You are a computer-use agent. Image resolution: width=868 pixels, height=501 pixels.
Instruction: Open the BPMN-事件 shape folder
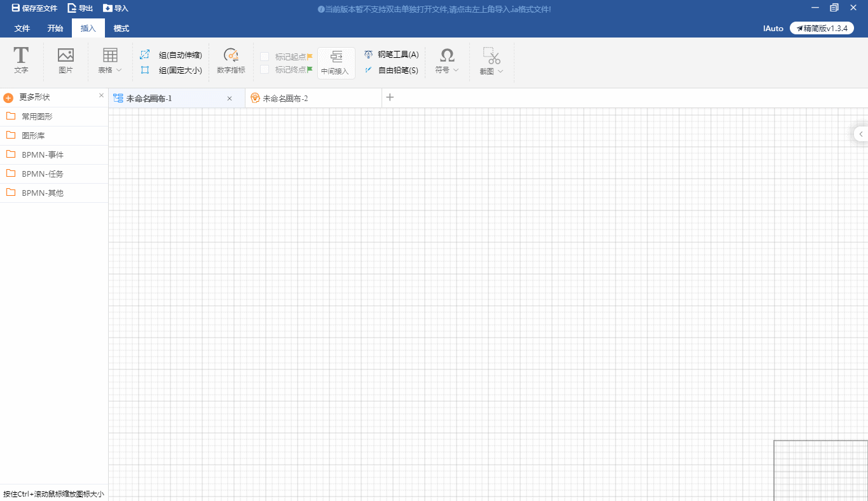click(43, 155)
